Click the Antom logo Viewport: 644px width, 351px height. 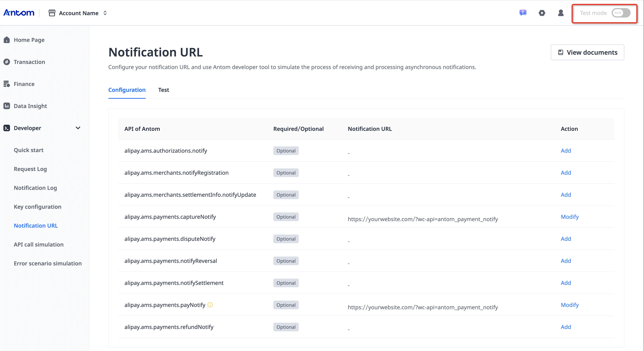[x=19, y=13]
